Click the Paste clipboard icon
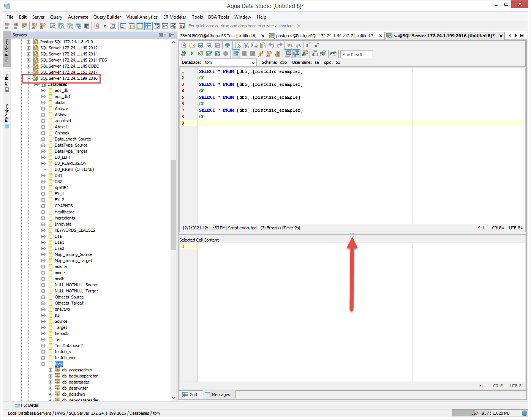 tap(262, 45)
